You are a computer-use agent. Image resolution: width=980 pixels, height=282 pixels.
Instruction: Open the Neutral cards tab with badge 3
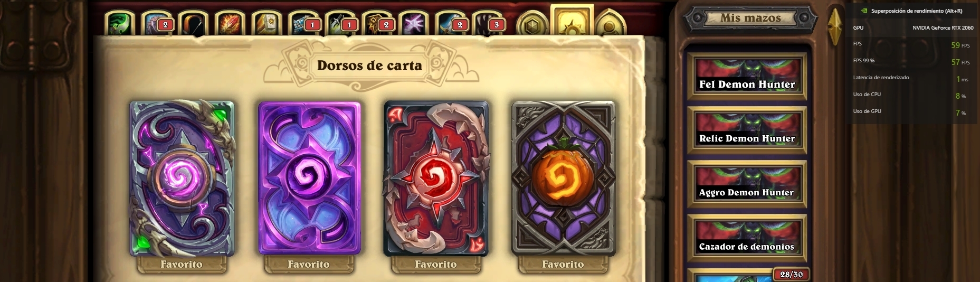point(488,24)
